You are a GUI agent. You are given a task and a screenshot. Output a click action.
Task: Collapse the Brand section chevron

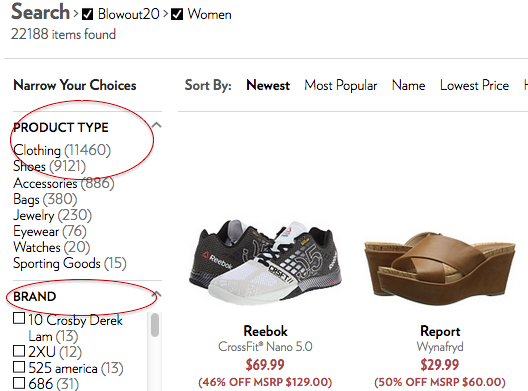pyautogui.click(x=156, y=294)
